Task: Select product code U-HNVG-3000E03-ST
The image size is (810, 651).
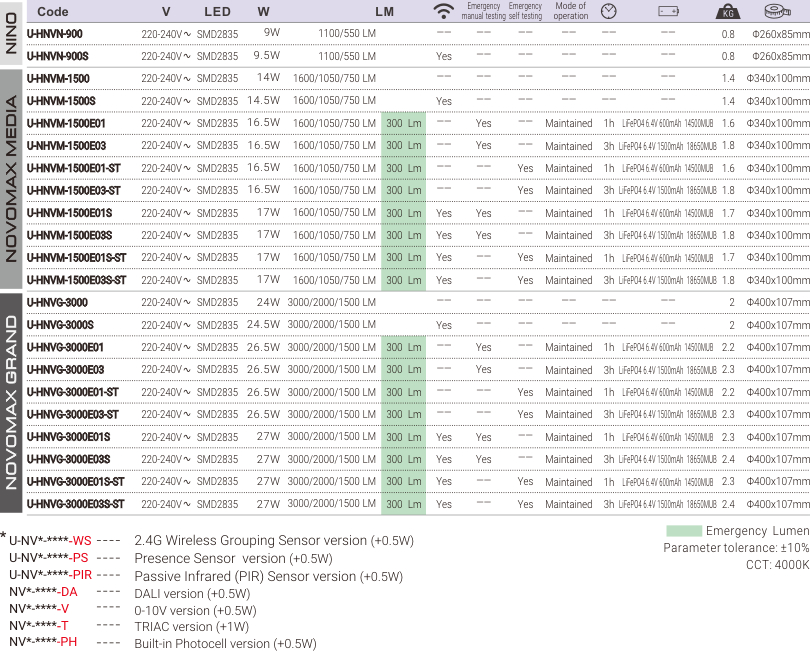Action: 72,414
